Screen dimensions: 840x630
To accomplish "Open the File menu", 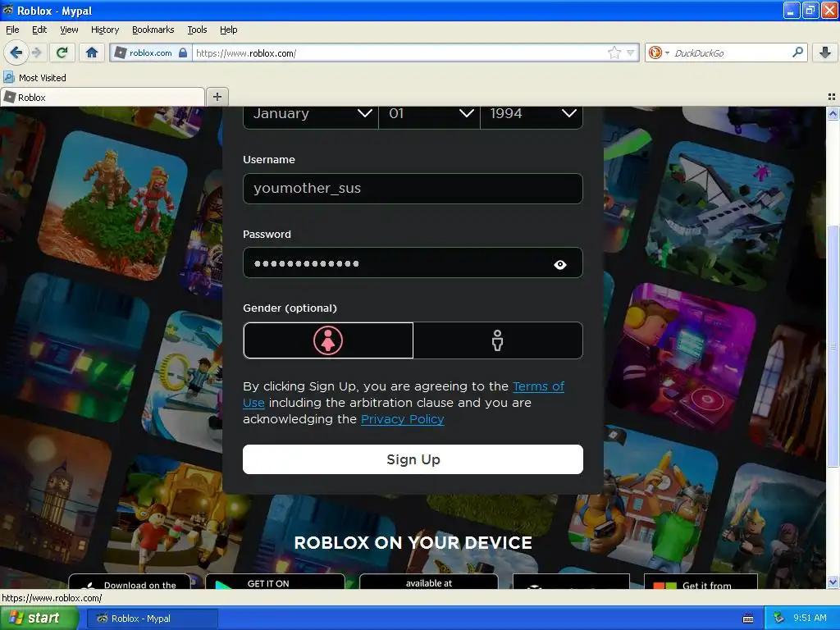I will [12, 30].
